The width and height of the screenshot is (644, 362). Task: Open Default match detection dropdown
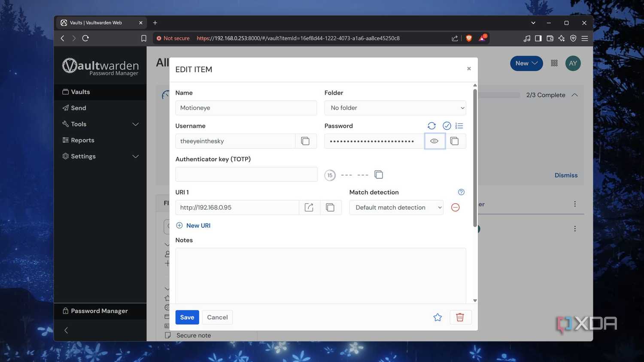pyautogui.click(x=396, y=208)
